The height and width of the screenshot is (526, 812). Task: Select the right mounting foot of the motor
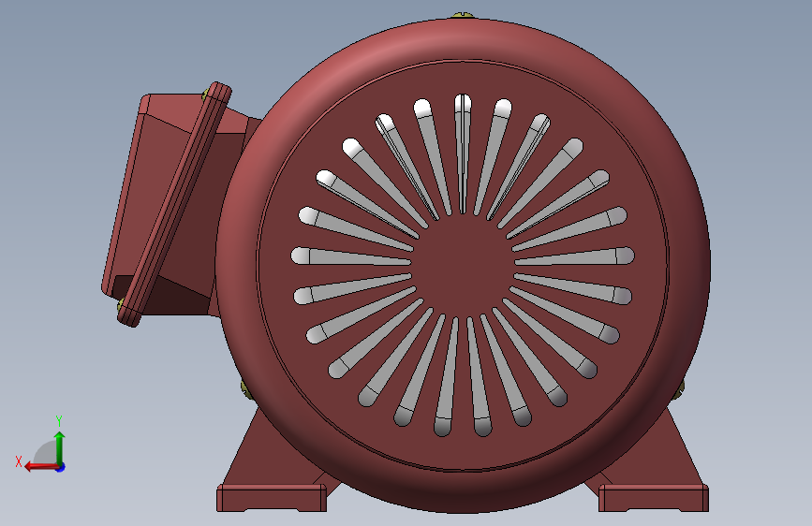click(654, 481)
